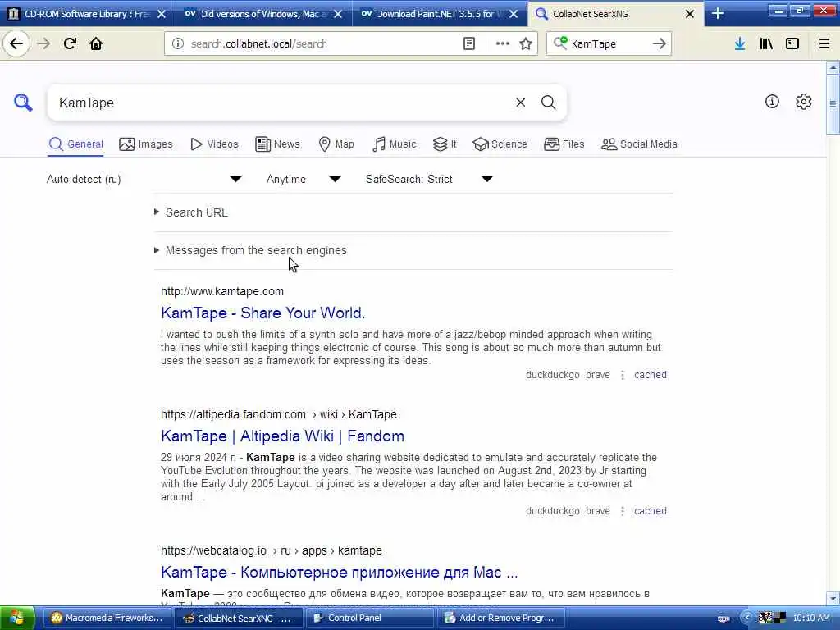This screenshot has height=630, width=840.
Task: Open SearXNG preferences gear
Action: (x=803, y=101)
